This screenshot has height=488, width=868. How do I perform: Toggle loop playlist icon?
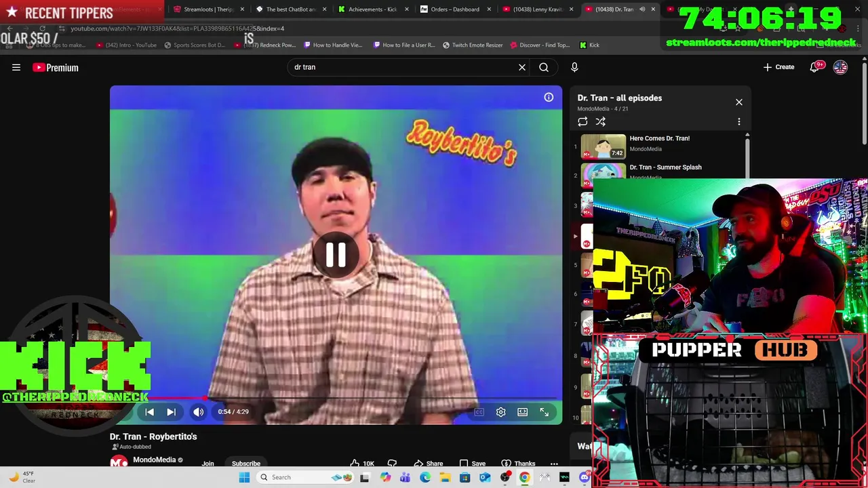583,122
